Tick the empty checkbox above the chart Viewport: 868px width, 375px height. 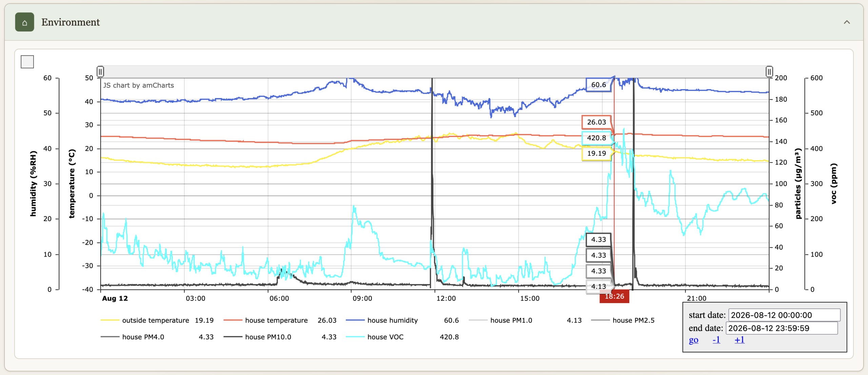click(x=27, y=62)
